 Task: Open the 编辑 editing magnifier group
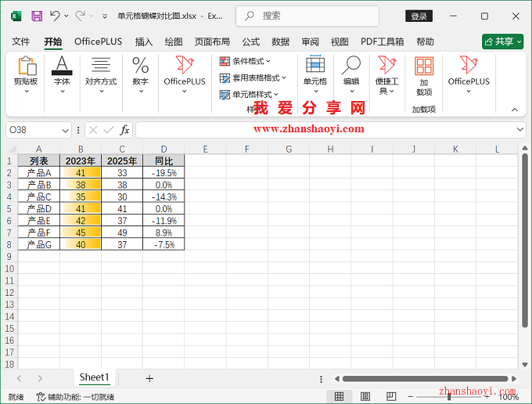tap(351, 75)
